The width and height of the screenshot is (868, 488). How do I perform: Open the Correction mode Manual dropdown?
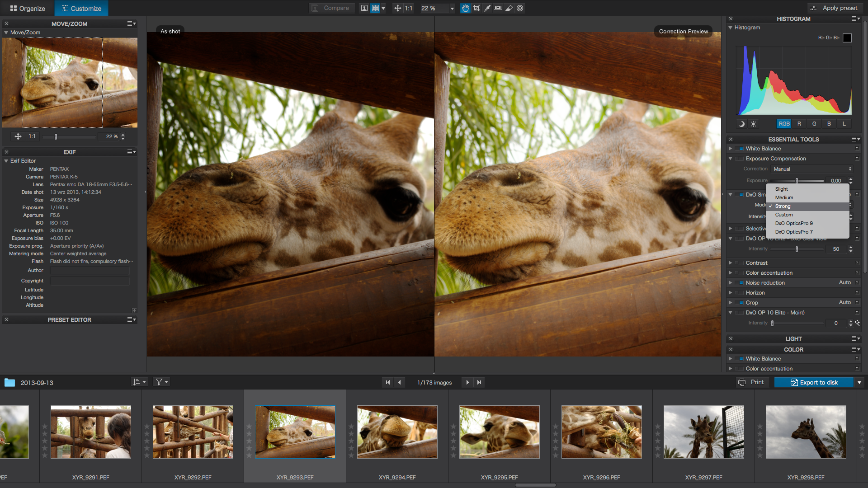(812, 169)
